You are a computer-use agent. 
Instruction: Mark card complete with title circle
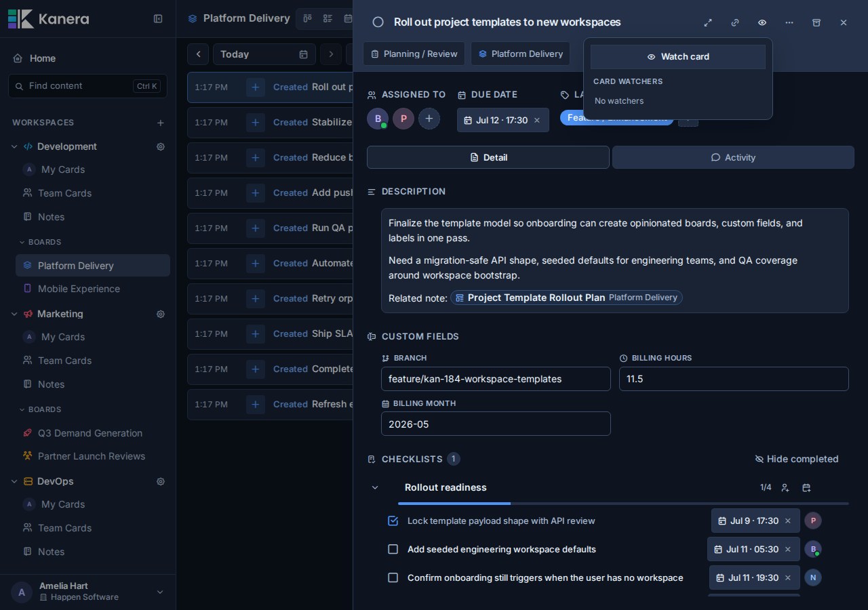tap(378, 22)
